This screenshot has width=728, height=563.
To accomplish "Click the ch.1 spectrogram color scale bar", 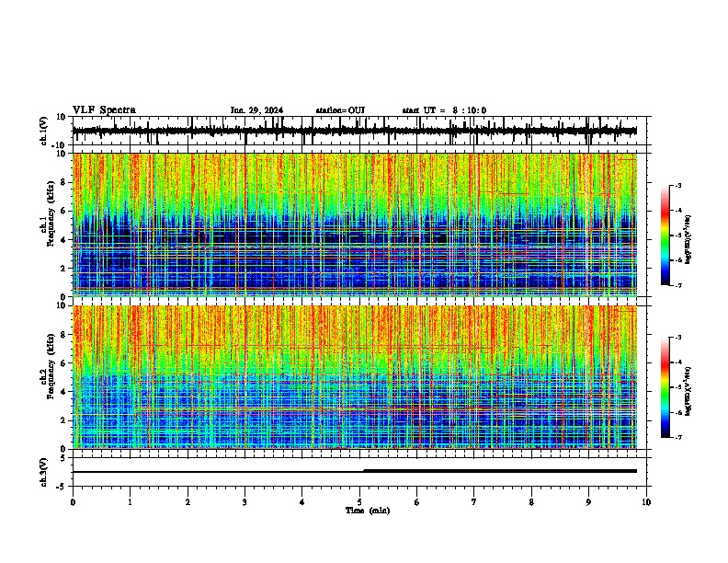I will coord(665,236).
